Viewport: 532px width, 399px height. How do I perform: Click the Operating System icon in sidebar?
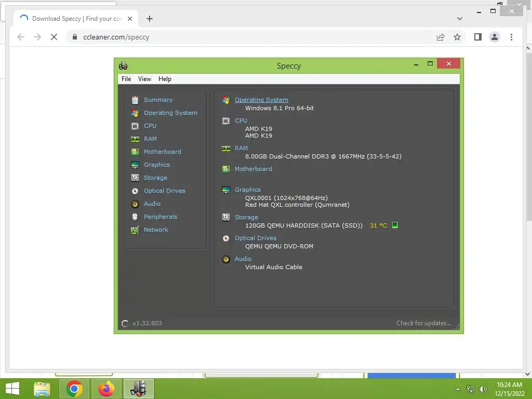(x=135, y=113)
